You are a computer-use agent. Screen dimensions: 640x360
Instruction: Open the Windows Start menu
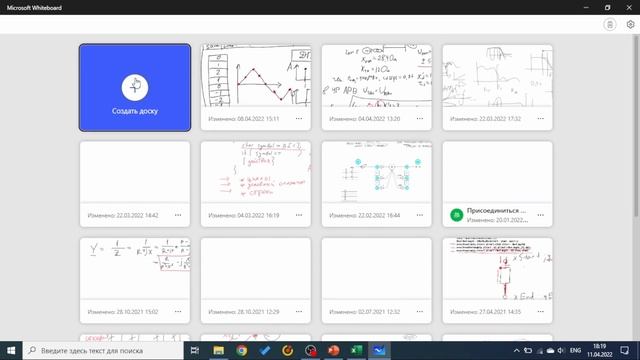click(x=11, y=351)
